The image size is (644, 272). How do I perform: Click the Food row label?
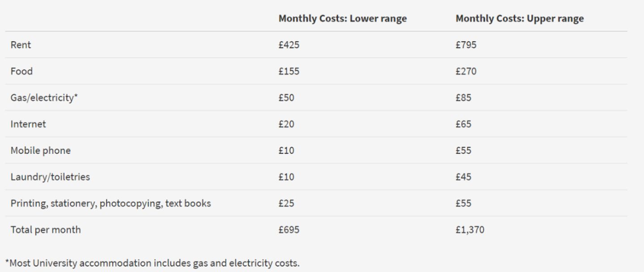(x=21, y=71)
